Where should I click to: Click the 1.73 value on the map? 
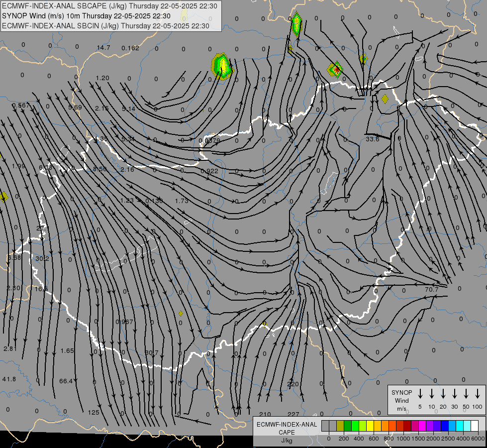point(182,201)
